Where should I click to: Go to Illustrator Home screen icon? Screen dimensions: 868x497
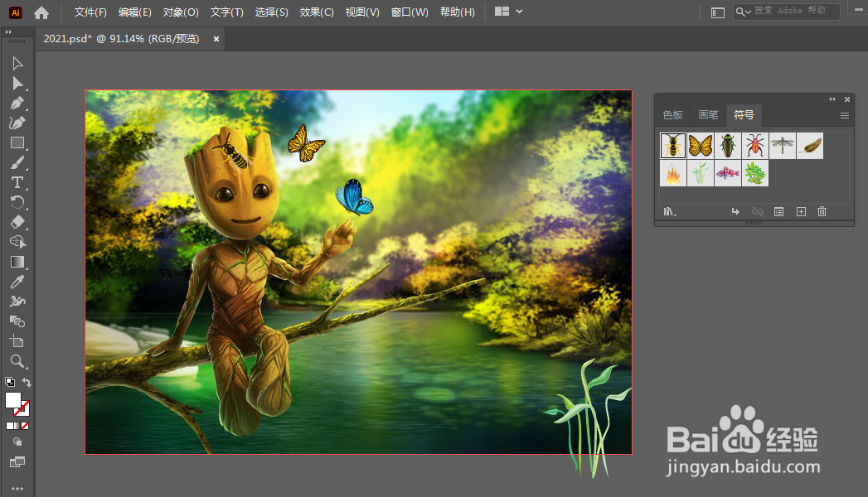[x=41, y=12]
